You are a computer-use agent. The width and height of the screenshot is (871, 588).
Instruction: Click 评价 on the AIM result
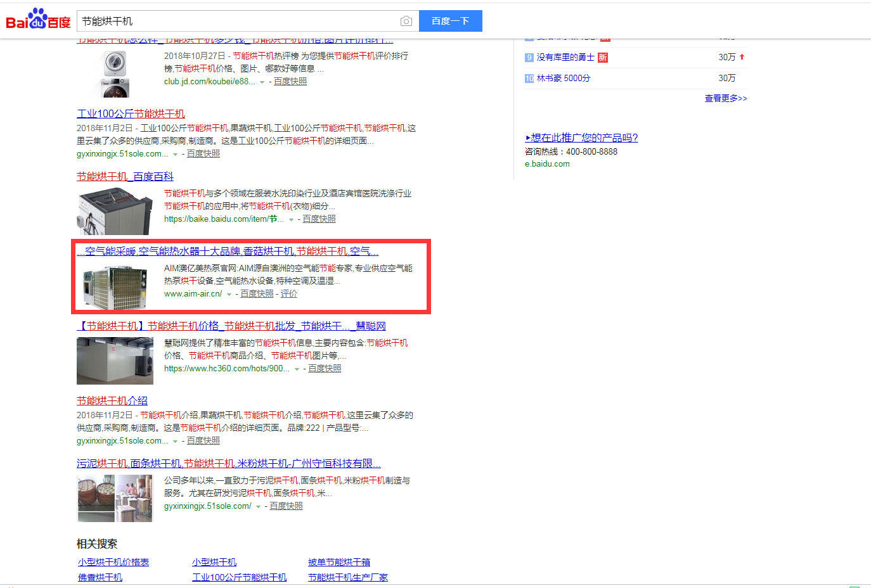[x=288, y=293]
